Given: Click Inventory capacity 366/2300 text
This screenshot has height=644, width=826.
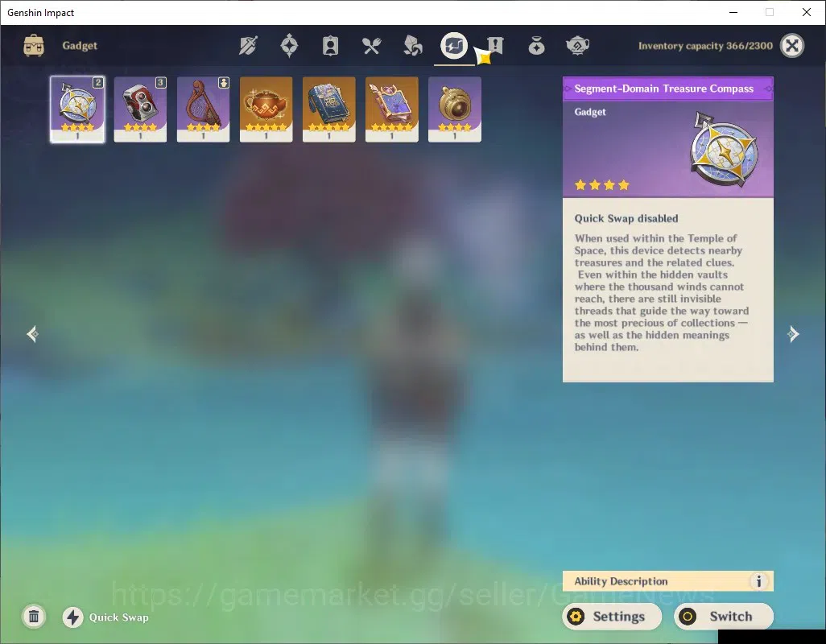Looking at the screenshot, I should coord(705,46).
